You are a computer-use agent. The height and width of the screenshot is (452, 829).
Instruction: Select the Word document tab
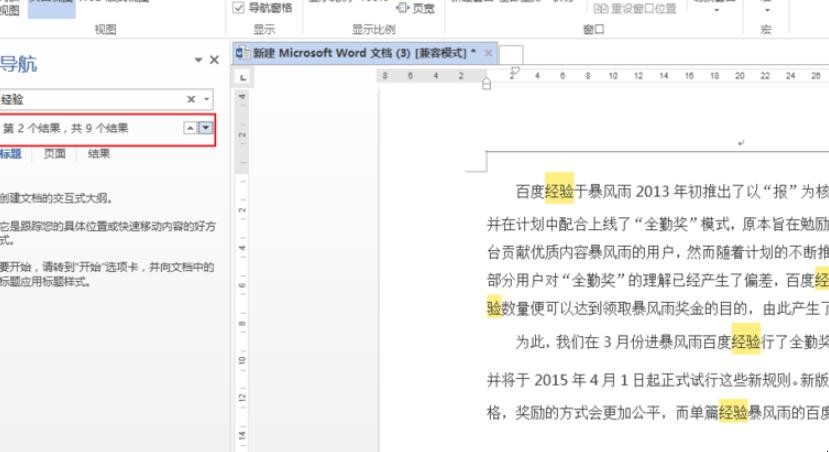(x=364, y=53)
